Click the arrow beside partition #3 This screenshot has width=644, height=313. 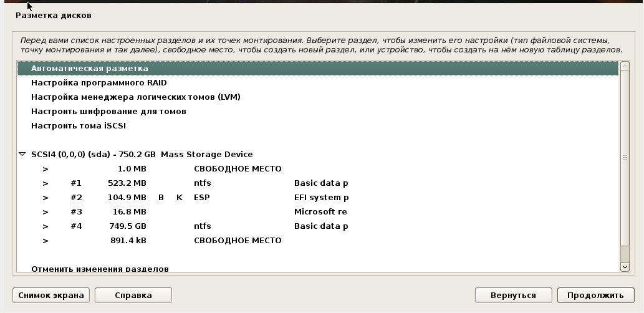click(x=45, y=212)
